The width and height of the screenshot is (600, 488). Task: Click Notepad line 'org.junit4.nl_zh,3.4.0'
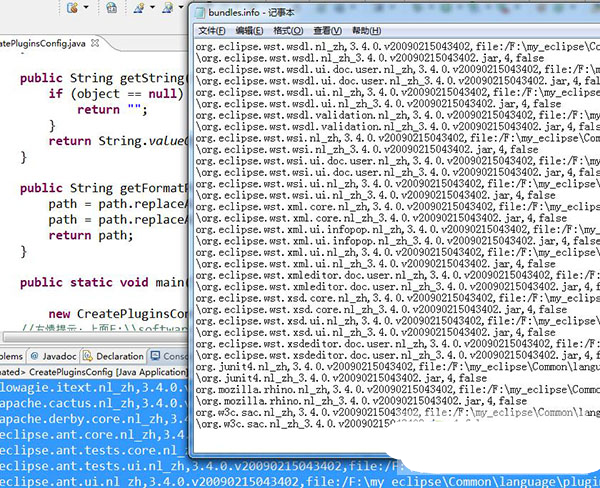(398, 367)
